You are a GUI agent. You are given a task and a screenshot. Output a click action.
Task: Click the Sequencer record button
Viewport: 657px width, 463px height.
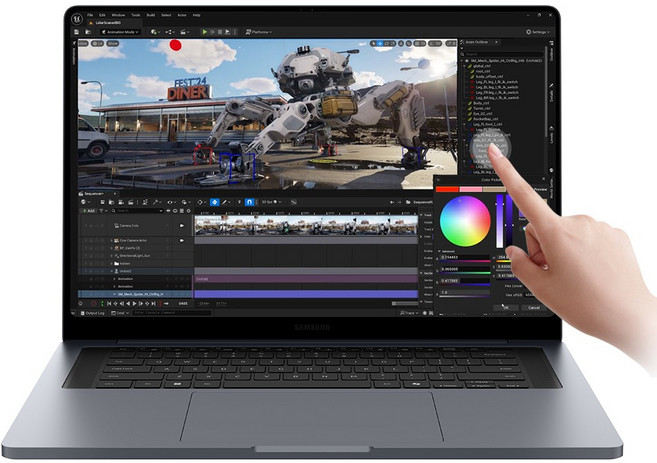[94, 303]
